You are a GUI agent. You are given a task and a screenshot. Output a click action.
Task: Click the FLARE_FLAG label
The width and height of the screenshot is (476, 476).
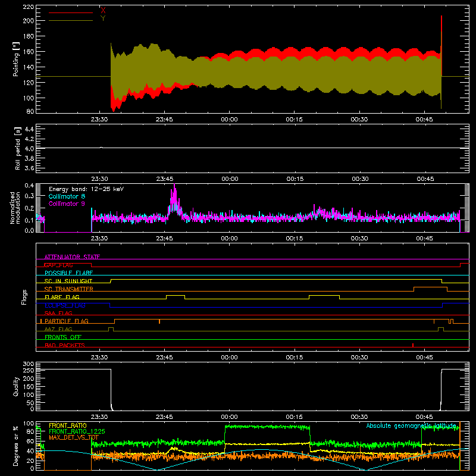[x=62, y=297]
